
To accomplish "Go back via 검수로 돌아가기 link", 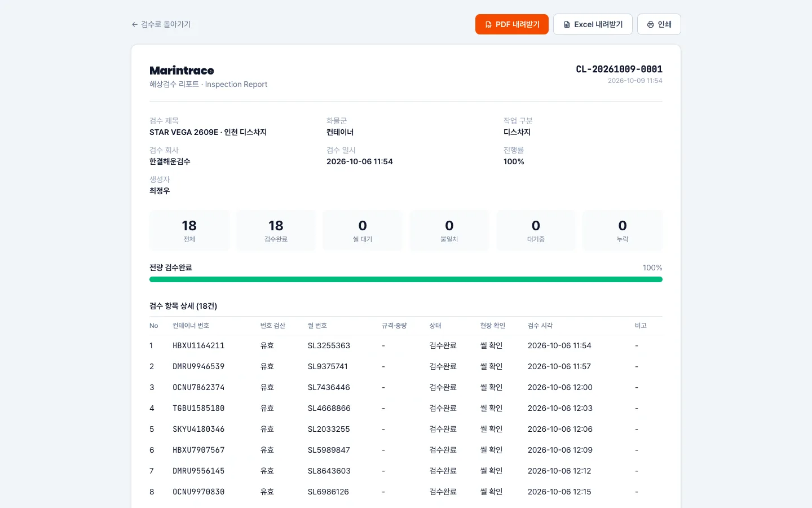I will (161, 24).
